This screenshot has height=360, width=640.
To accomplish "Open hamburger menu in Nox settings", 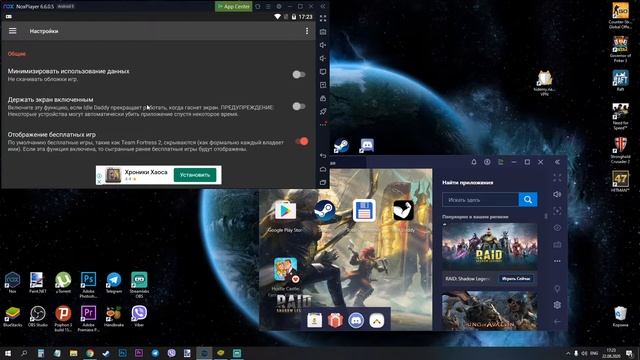I will 13,31.
